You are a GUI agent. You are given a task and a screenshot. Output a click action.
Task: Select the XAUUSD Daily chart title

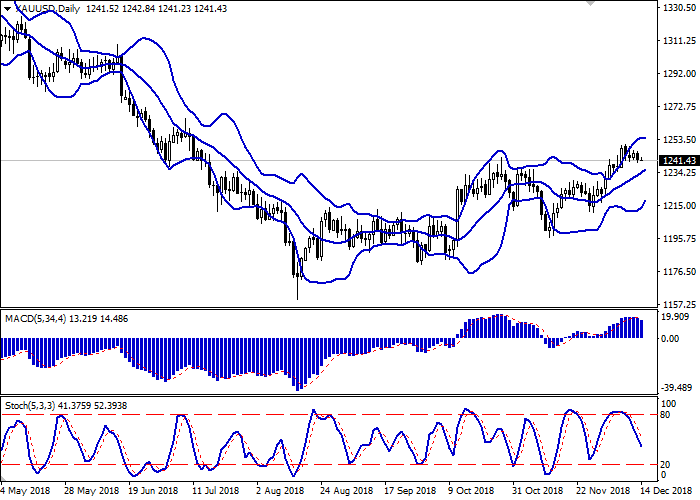[x=44, y=8]
